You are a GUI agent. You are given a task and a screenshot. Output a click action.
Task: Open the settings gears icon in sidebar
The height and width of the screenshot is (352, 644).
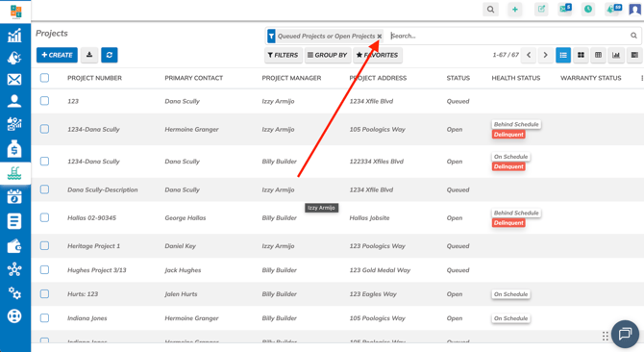coord(14,293)
